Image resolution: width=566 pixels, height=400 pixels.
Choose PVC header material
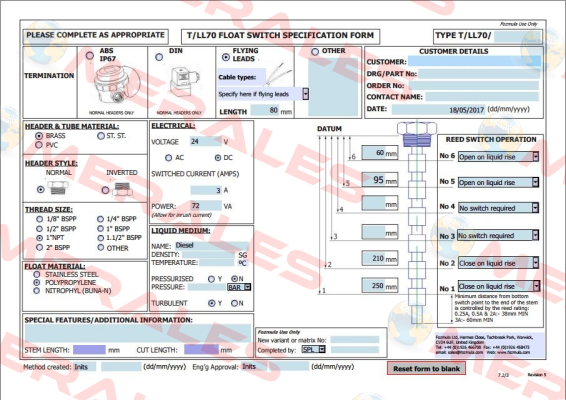click(39, 145)
